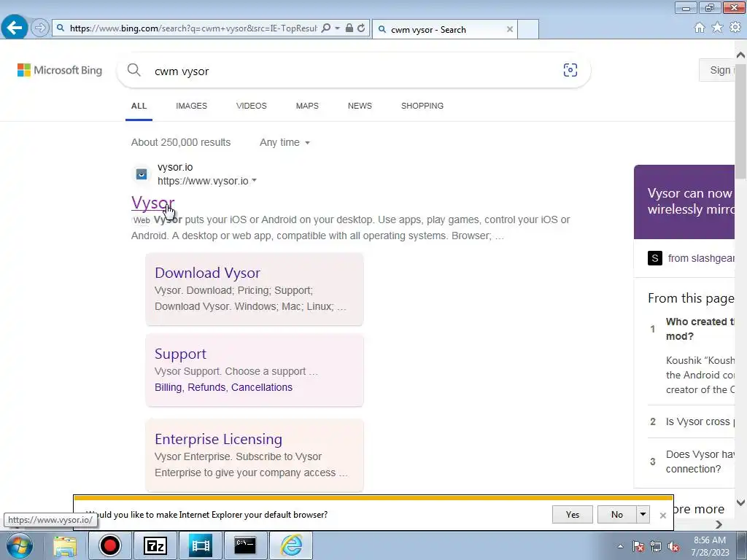Click the address bar search magnifier icon
The width and height of the screenshot is (747, 560).
click(326, 28)
